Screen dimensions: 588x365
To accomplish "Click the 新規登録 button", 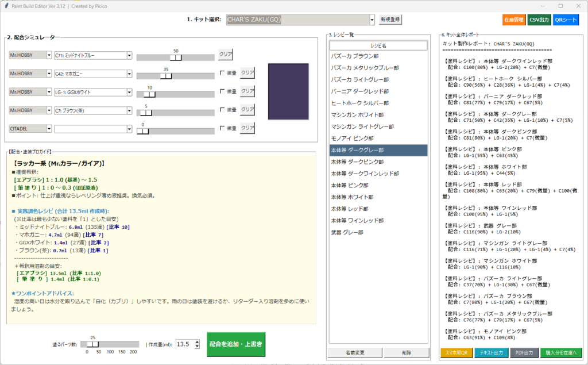I will click(x=390, y=20).
